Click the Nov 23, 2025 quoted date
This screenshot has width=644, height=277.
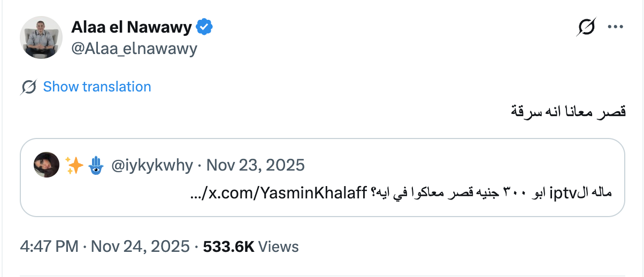point(256,165)
